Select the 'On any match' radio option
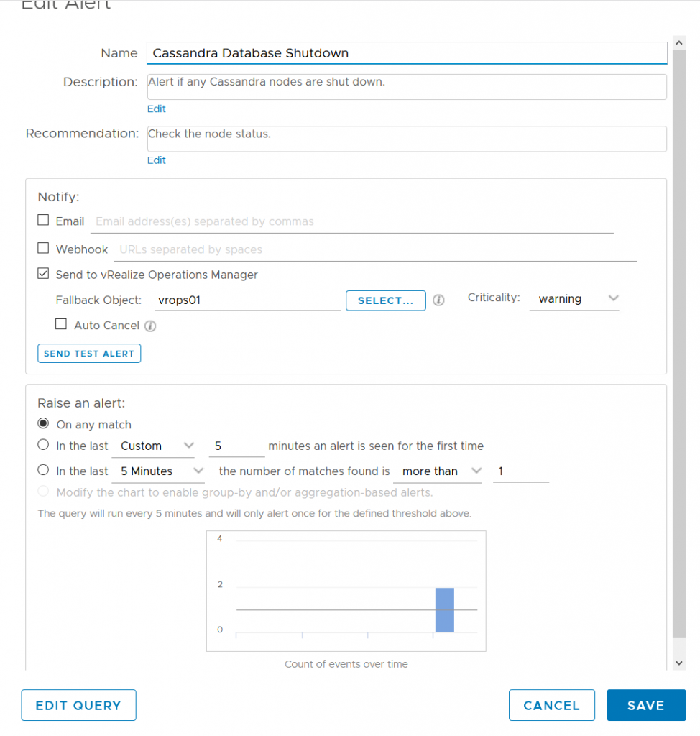 (x=43, y=424)
